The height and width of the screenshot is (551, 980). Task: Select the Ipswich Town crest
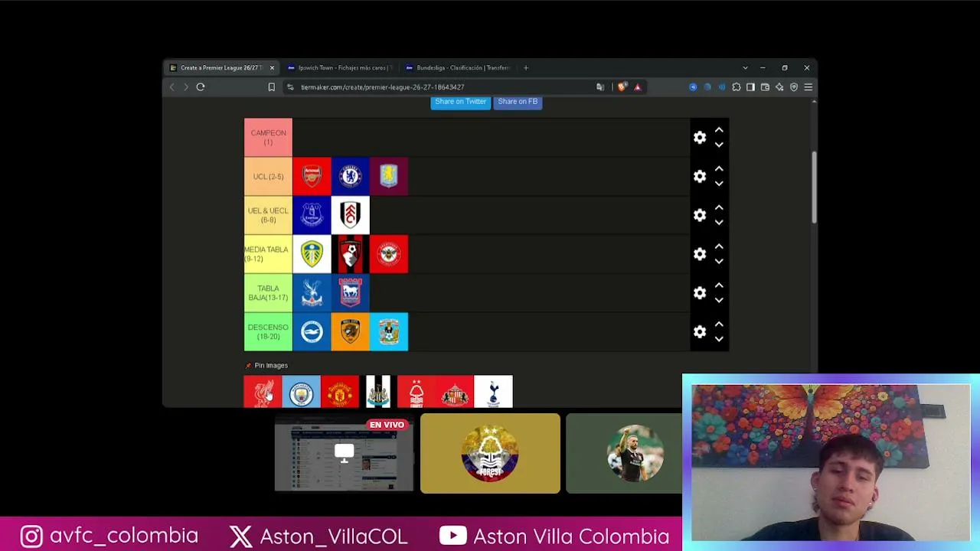coord(351,293)
